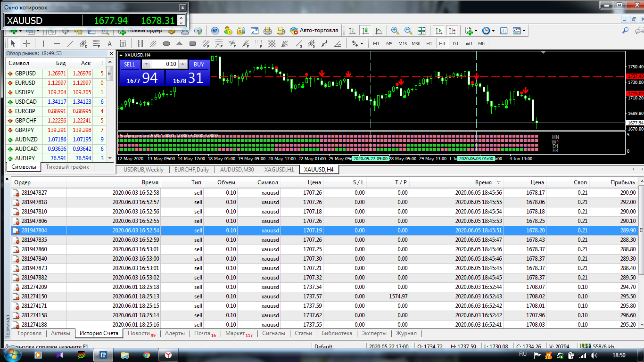The image size is (644, 362).
Task: Toggle chart auto-scroll
Action: tap(439, 31)
